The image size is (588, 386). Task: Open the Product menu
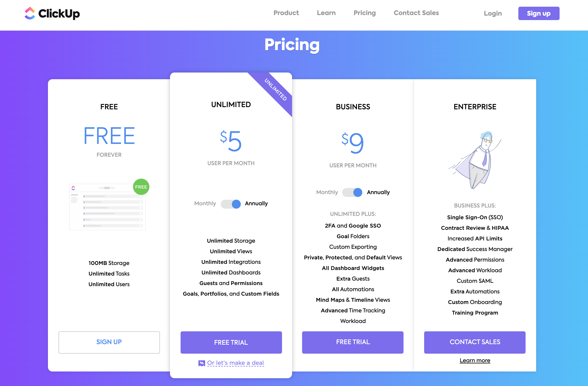[x=286, y=13]
